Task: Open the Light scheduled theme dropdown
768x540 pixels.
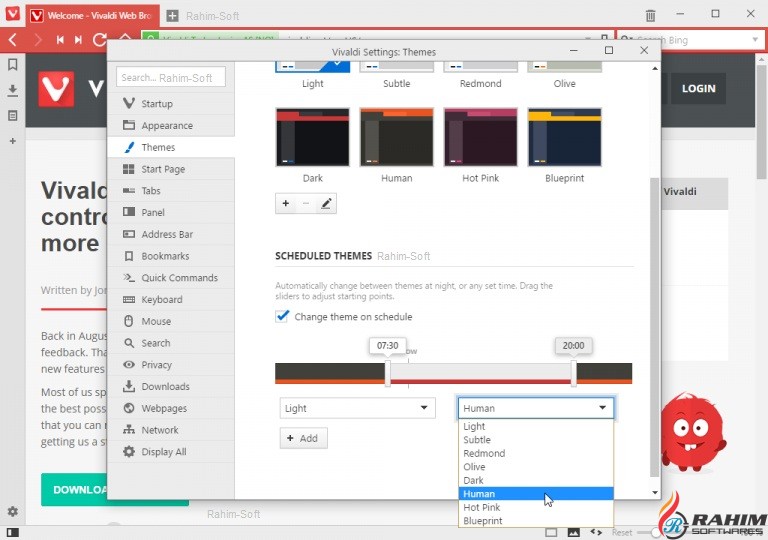Action: coord(357,408)
